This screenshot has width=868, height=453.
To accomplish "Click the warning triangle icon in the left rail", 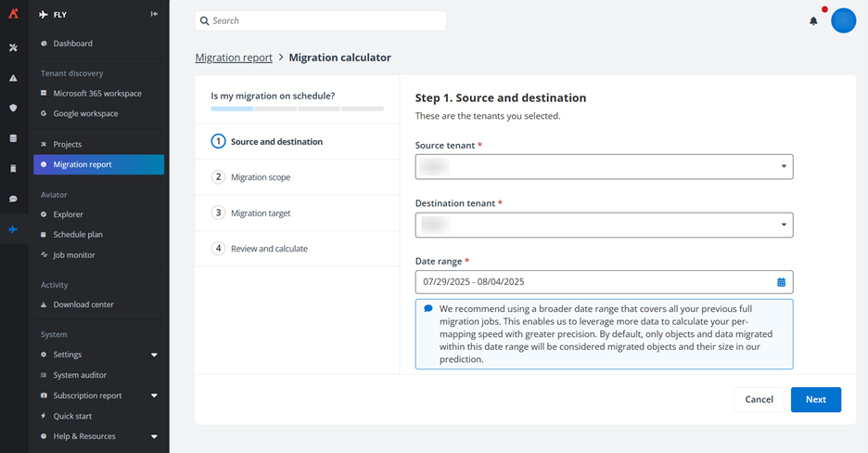I will [x=13, y=78].
